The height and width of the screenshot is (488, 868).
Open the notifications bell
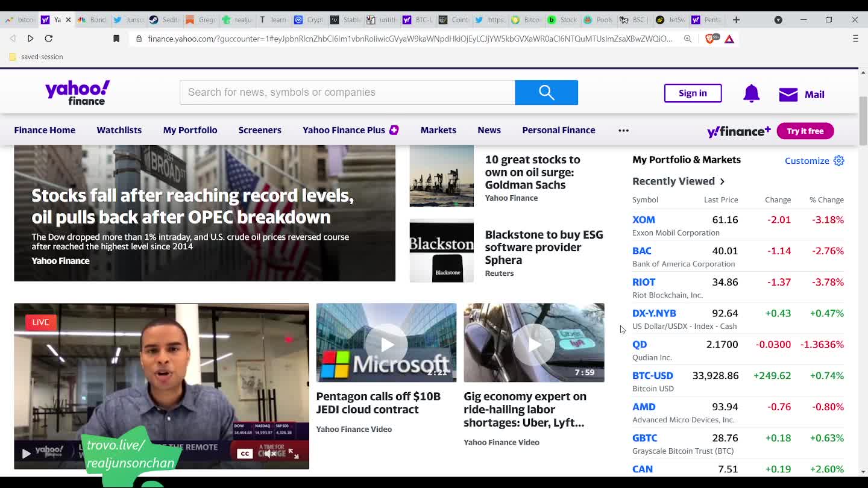coord(751,94)
